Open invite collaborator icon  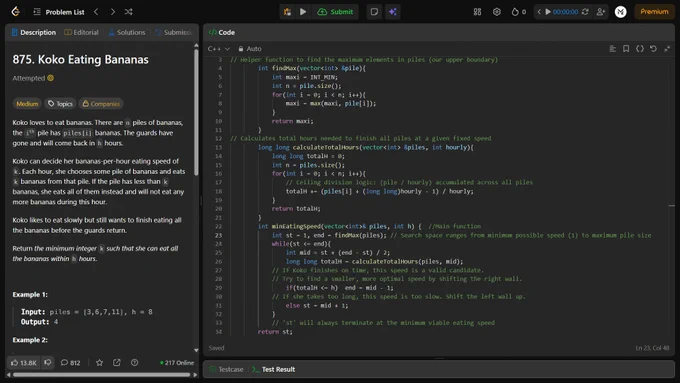(601, 12)
